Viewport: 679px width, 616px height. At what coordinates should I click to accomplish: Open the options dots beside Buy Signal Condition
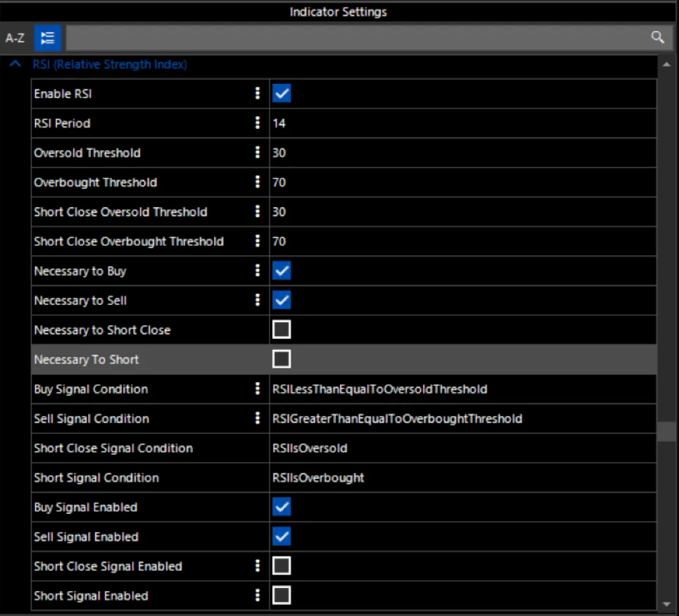258,388
